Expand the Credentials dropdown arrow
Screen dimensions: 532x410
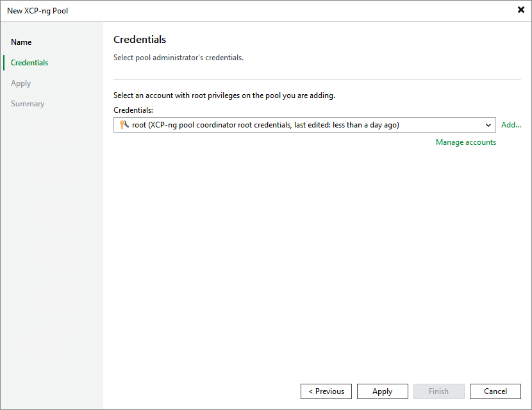488,125
